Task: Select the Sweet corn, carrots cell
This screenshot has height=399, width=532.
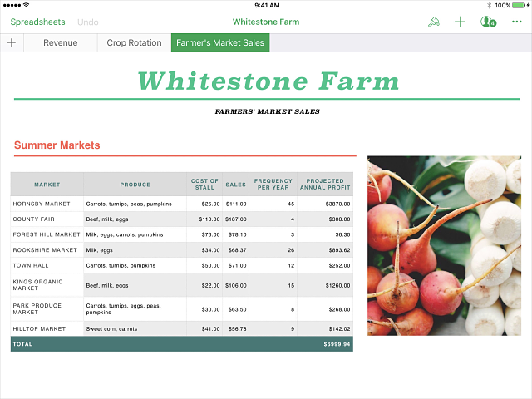Action: click(x=135, y=329)
